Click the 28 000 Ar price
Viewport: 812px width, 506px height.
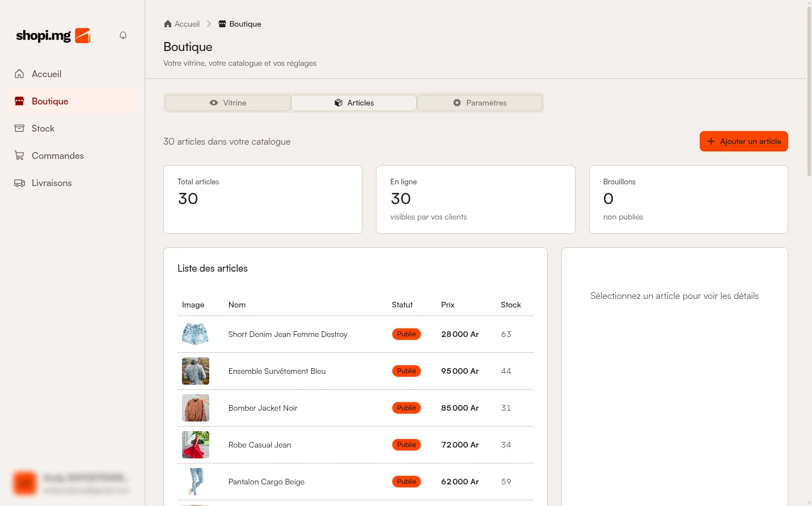460,334
